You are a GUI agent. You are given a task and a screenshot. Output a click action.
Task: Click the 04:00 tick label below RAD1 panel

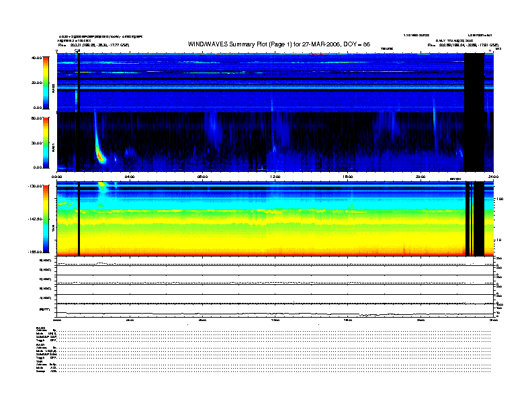pos(130,177)
